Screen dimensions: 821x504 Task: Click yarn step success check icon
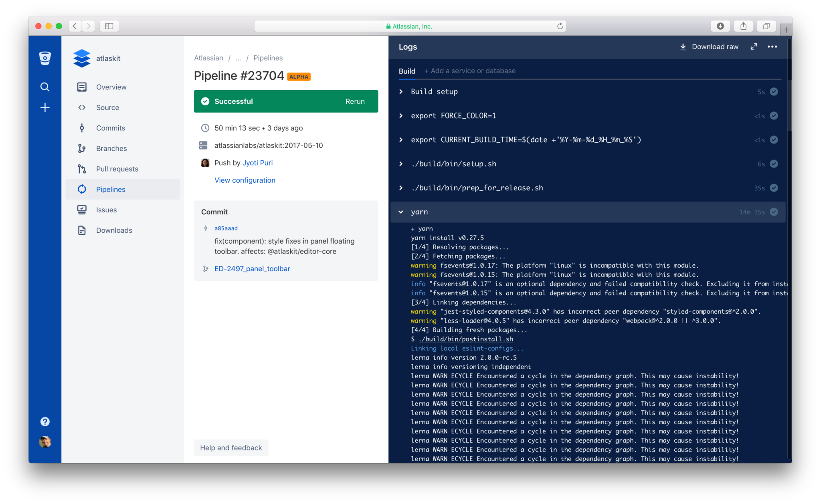(774, 212)
